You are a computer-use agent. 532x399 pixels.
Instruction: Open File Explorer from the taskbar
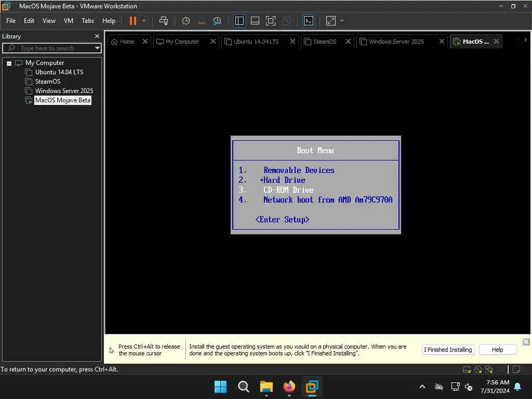pos(267,387)
